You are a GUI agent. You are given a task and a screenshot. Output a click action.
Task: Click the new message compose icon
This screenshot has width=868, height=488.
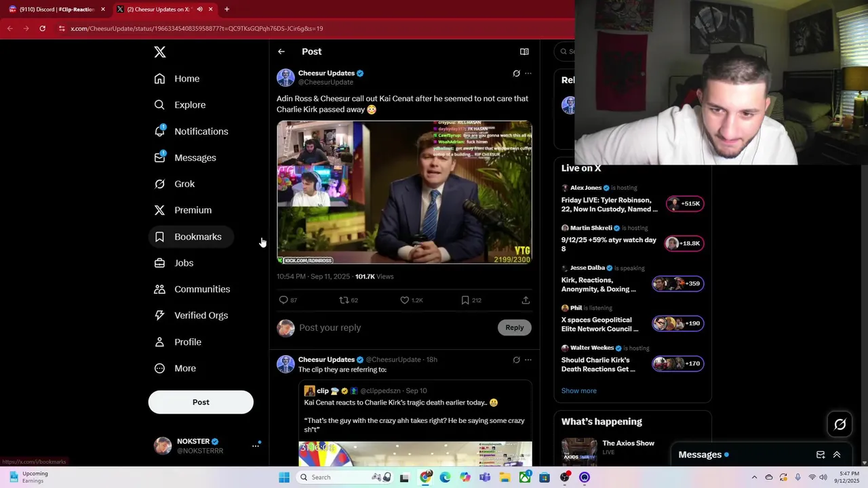point(821,455)
